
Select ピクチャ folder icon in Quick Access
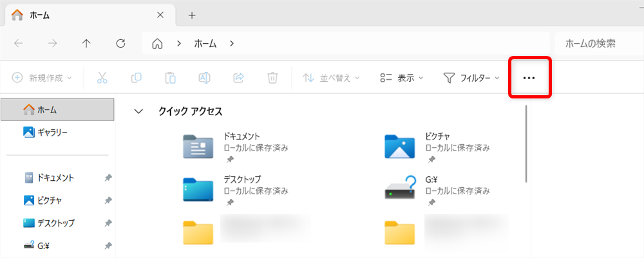coord(400,147)
